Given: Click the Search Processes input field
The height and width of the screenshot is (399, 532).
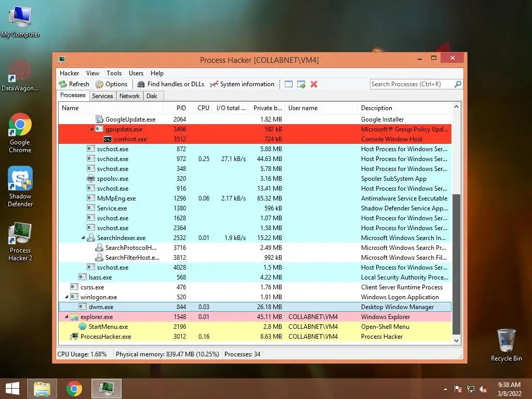Looking at the screenshot, I should pos(412,84).
